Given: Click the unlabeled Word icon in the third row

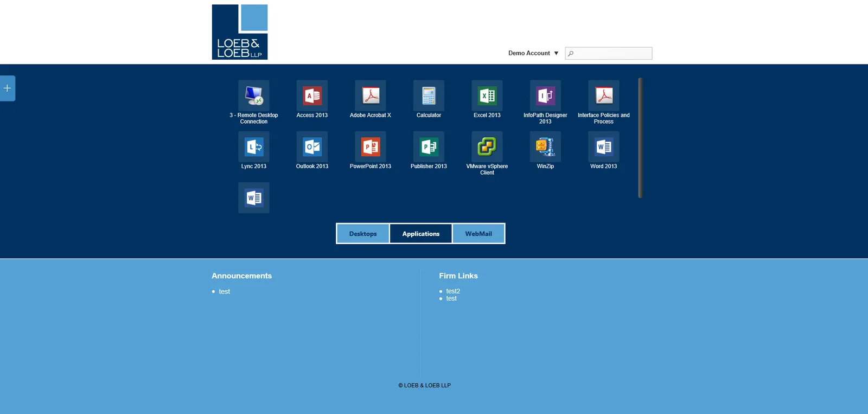Looking at the screenshot, I should point(254,198).
